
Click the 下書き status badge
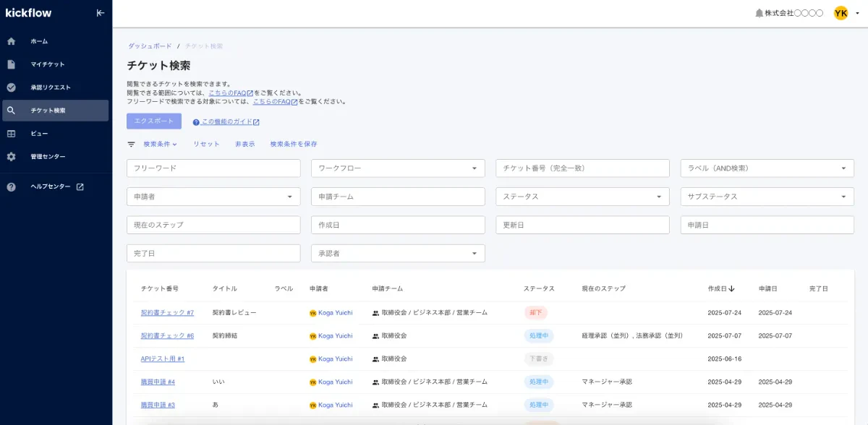coord(538,359)
